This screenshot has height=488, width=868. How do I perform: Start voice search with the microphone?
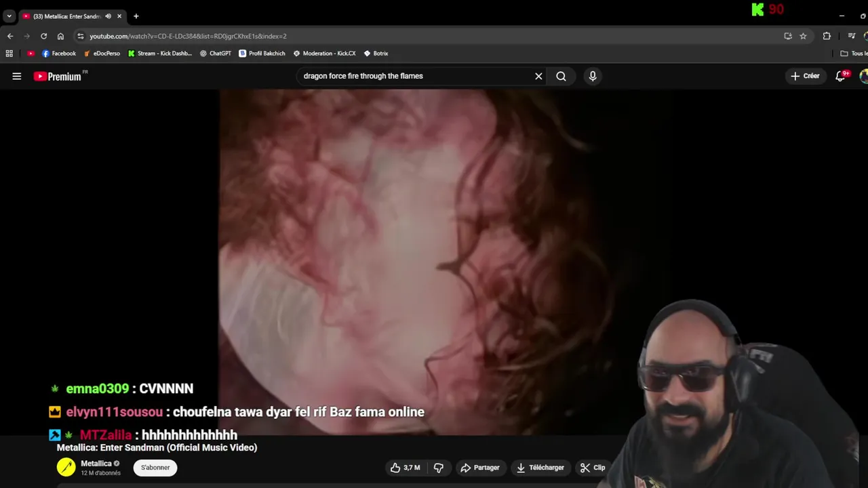[x=593, y=76]
